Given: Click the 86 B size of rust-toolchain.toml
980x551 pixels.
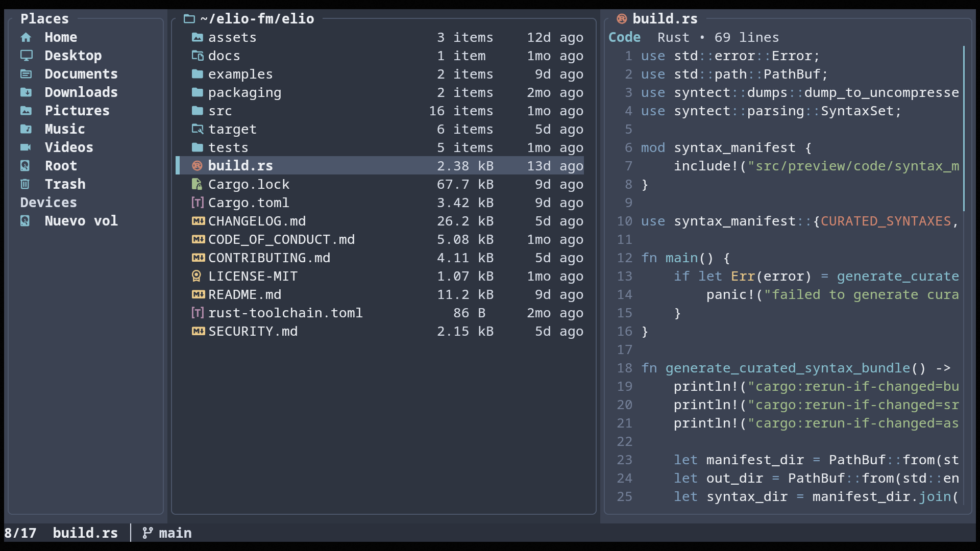Looking at the screenshot, I should (469, 313).
